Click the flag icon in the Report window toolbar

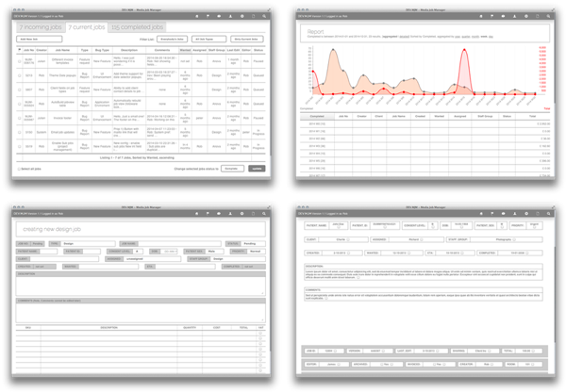click(492, 17)
